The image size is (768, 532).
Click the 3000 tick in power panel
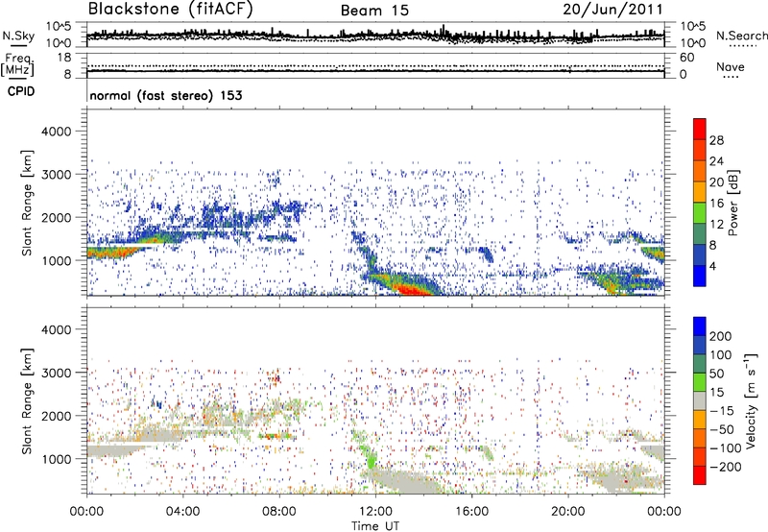coord(57,175)
